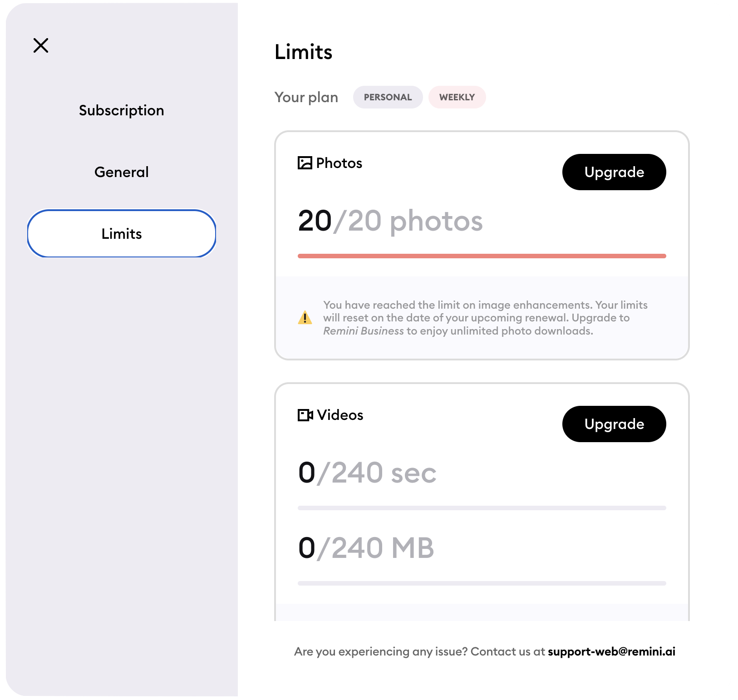Upgrade the Videos limit
Image resolution: width=738 pixels, height=700 pixels.
pos(614,424)
